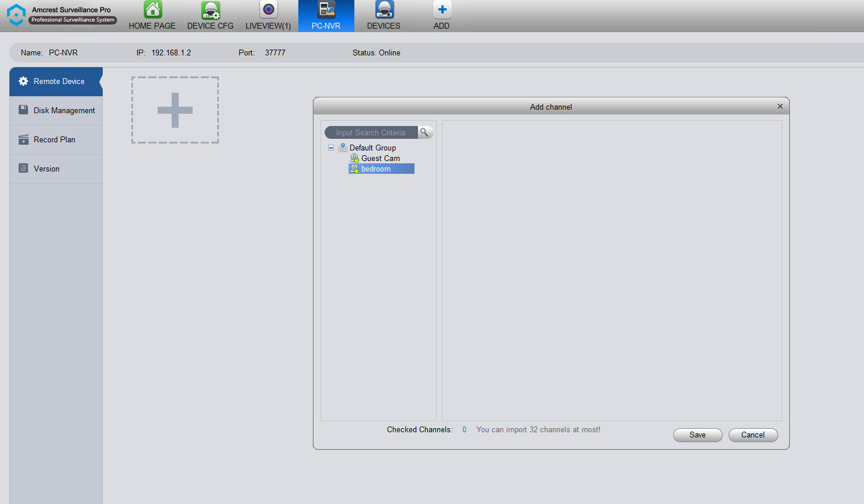Select the Default Group label
Image resolution: width=864 pixels, height=504 pixels.
372,148
